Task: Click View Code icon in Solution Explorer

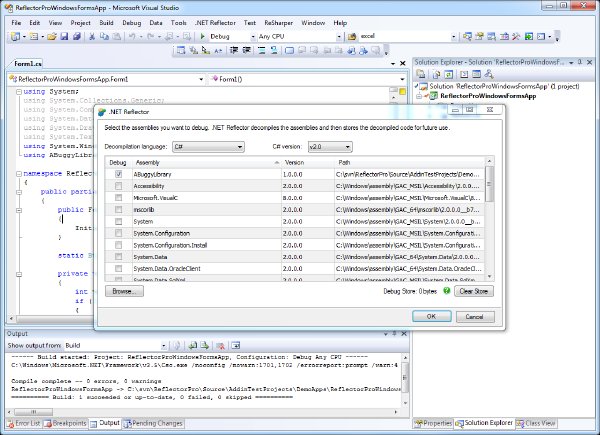Action: pyautogui.click(x=464, y=74)
